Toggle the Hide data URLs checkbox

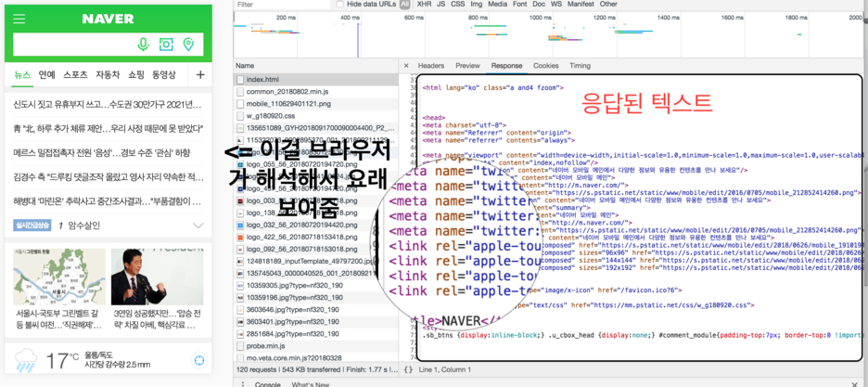pos(340,4)
